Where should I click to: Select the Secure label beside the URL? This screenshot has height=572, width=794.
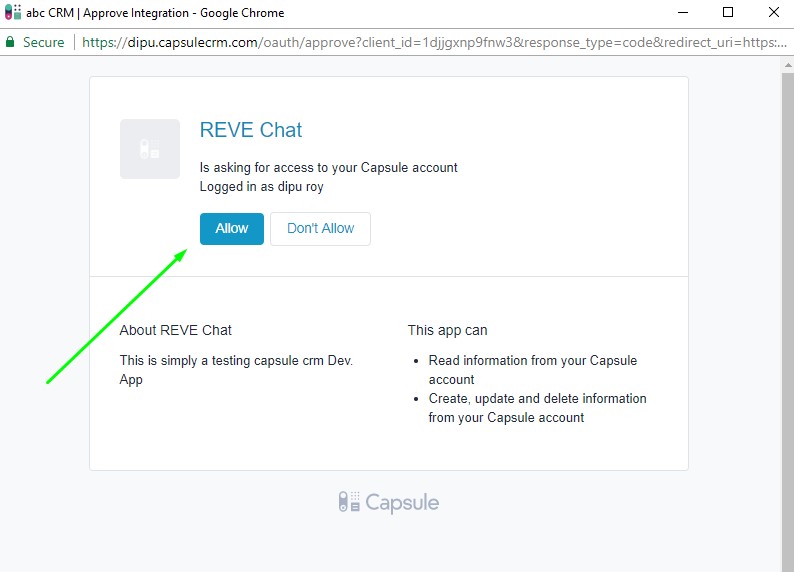(x=43, y=43)
